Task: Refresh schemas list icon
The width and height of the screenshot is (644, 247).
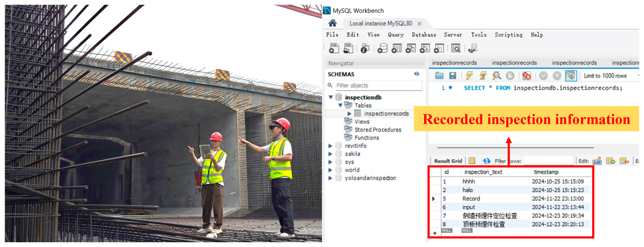Action: [x=416, y=74]
